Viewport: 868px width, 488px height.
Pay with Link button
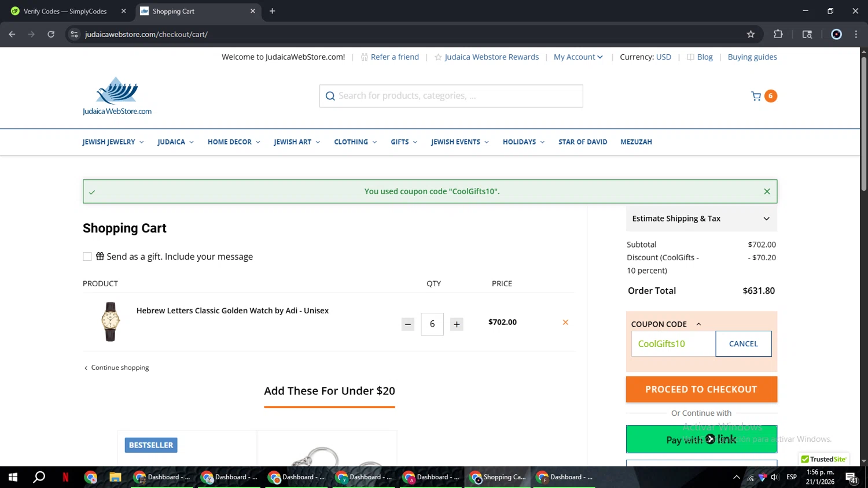[701, 439]
